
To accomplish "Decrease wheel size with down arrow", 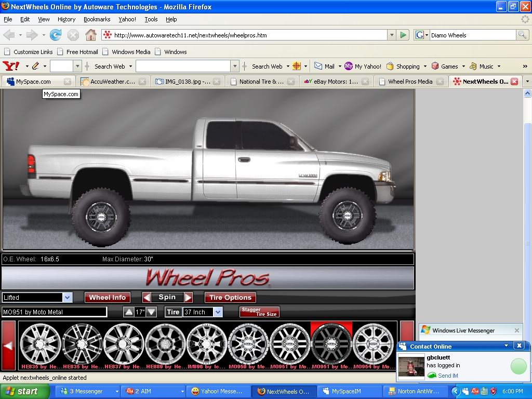I will pos(151,312).
